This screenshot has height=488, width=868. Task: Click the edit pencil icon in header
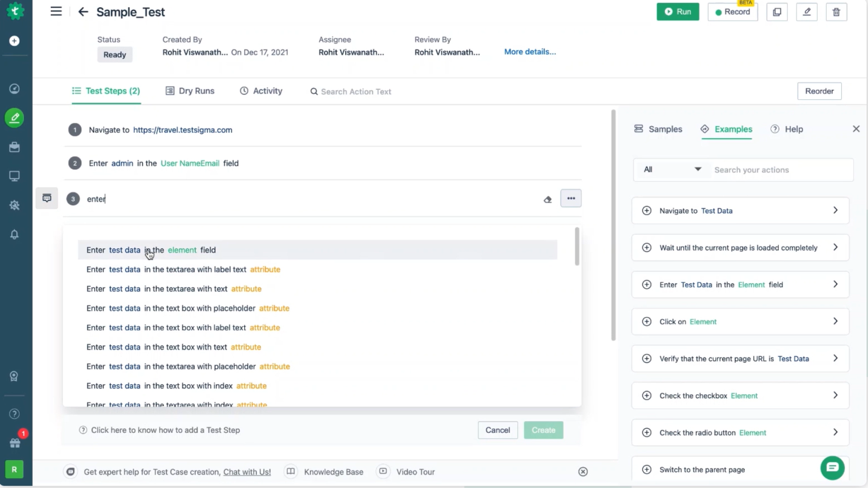[x=806, y=12]
